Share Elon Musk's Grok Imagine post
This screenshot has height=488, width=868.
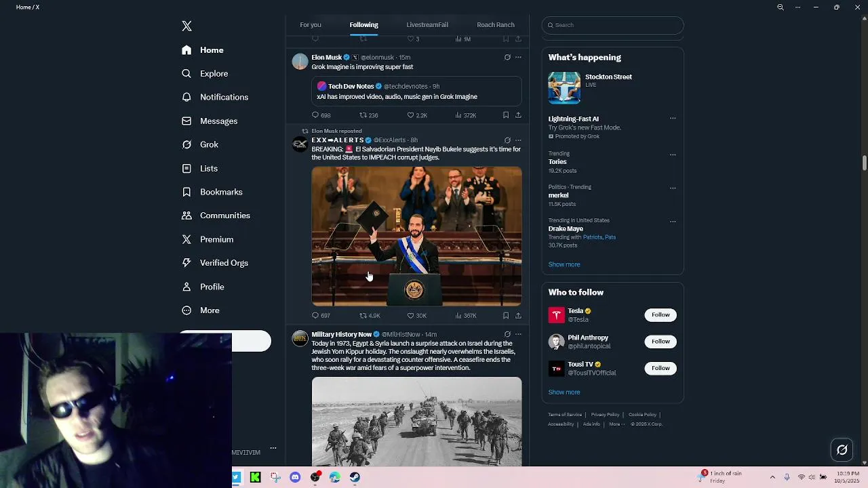pyautogui.click(x=518, y=115)
